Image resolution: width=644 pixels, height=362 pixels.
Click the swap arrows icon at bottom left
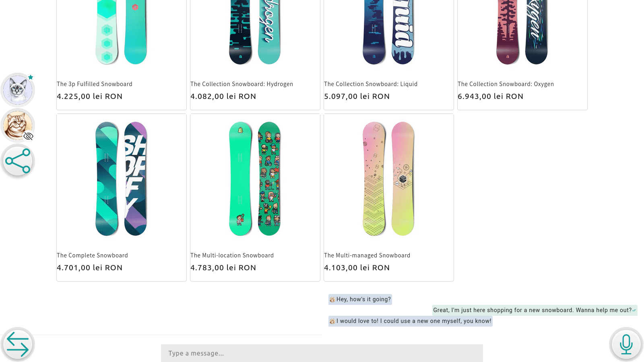coord(17,344)
